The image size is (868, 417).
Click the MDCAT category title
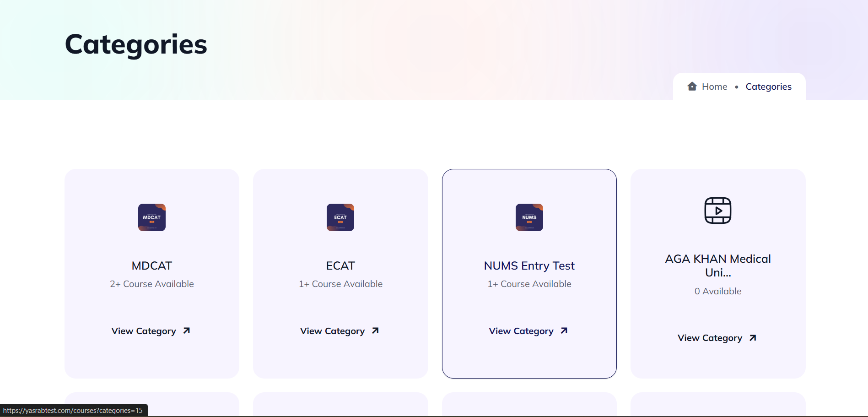(152, 265)
